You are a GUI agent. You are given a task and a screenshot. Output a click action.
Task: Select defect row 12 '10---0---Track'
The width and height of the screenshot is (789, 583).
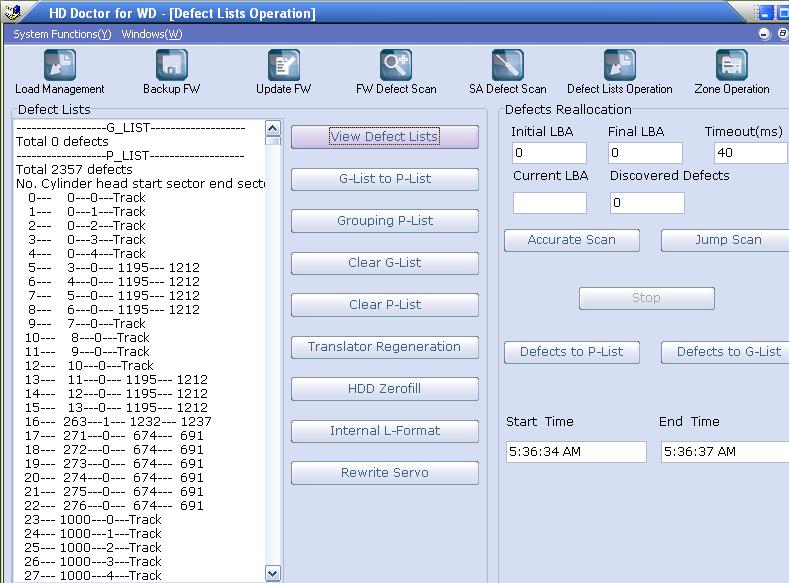coord(90,366)
